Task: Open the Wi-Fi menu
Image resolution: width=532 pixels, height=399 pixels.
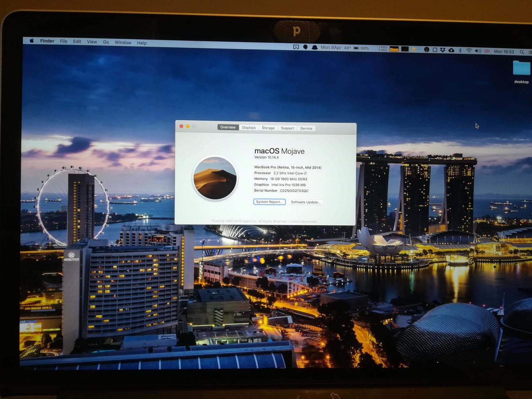Action: coord(469,51)
